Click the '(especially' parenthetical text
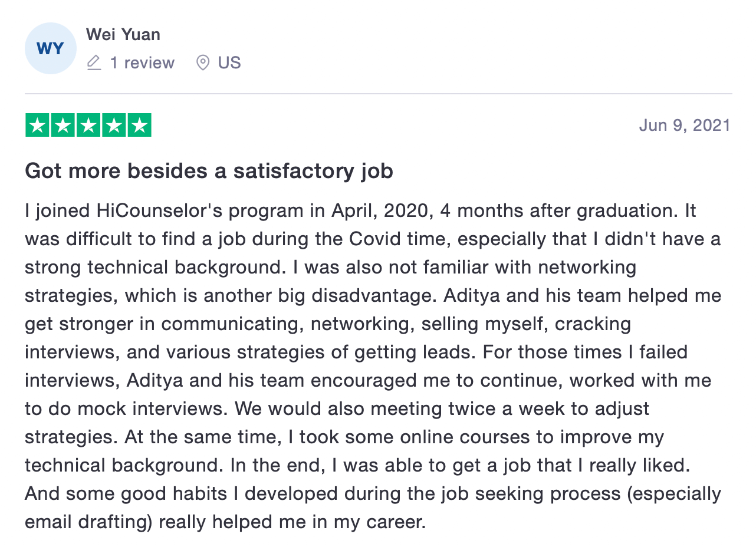 point(673,493)
